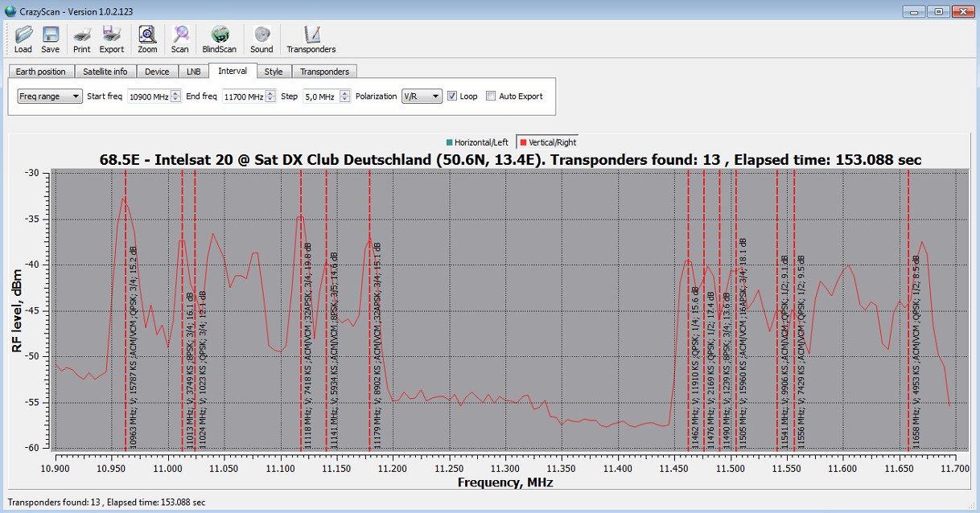Select the Interval tab

pos(233,71)
